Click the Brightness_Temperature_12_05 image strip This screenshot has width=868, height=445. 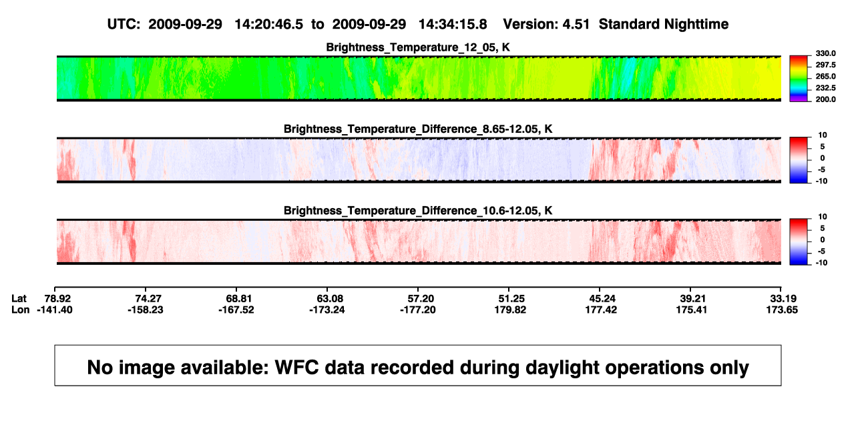pyautogui.click(x=419, y=79)
